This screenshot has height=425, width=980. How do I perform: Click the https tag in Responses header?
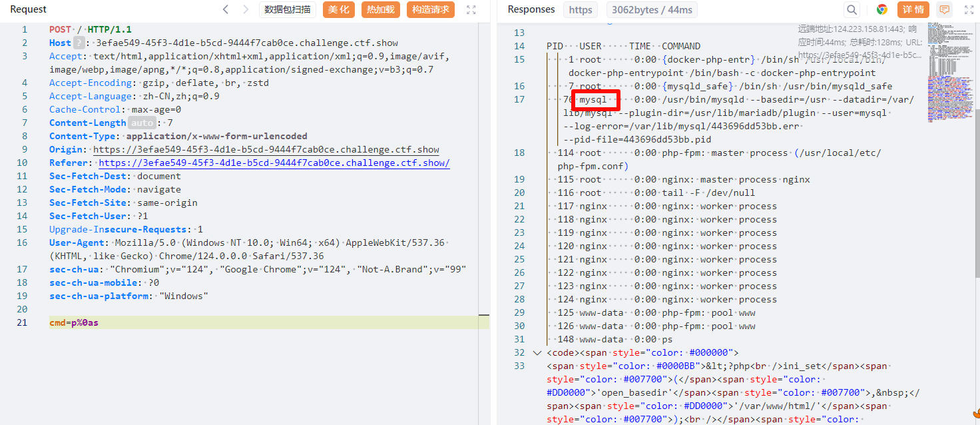pyautogui.click(x=581, y=9)
